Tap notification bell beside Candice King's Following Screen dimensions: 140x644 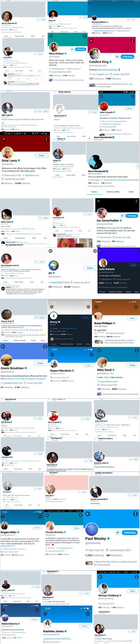pos(117,57)
